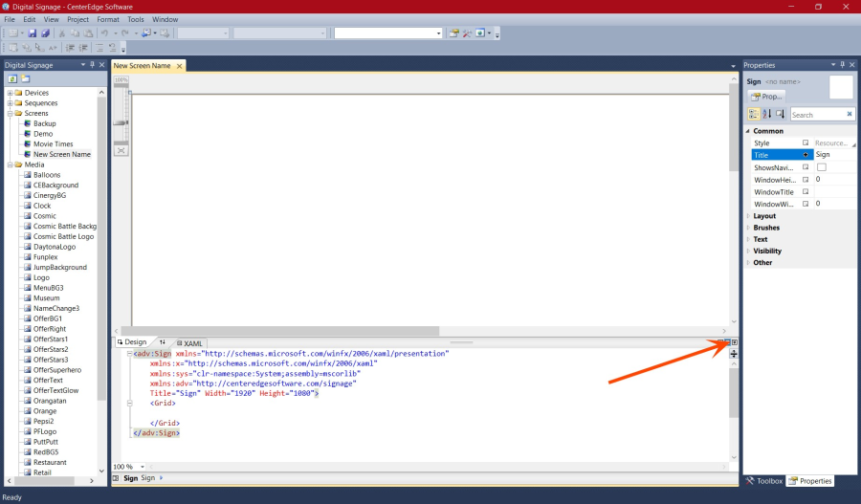This screenshot has height=504, width=861.
Task: Expand the Devices tree node
Action: 10,93
